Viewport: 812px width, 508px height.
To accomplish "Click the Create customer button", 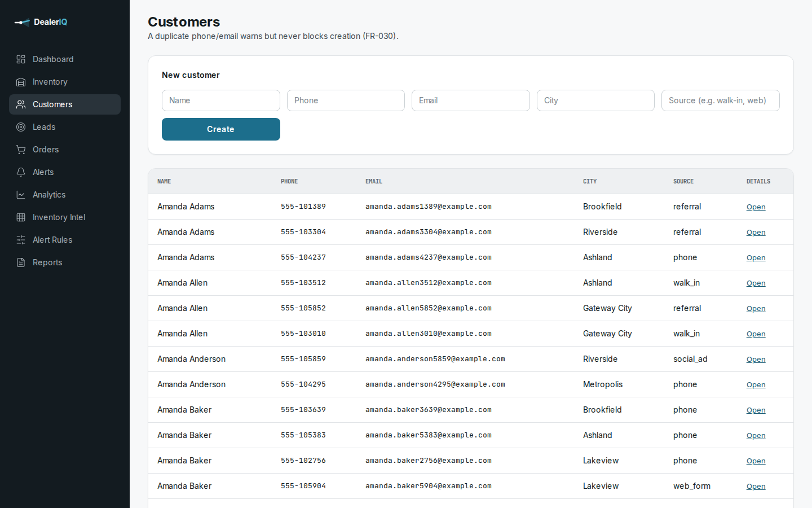I will [x=221, y=129].
